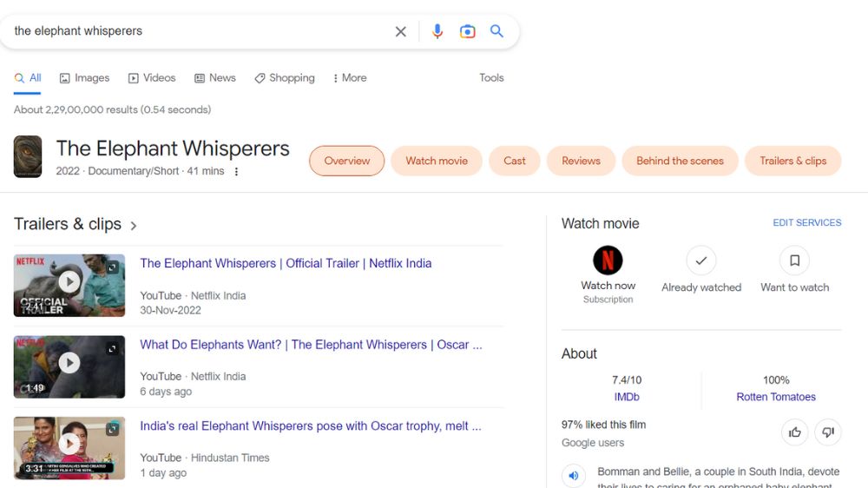Viewport: 868px width, 488px height.
Task: Open the Official Trailer Netflix India link
Action: click(x=286, y=264)
